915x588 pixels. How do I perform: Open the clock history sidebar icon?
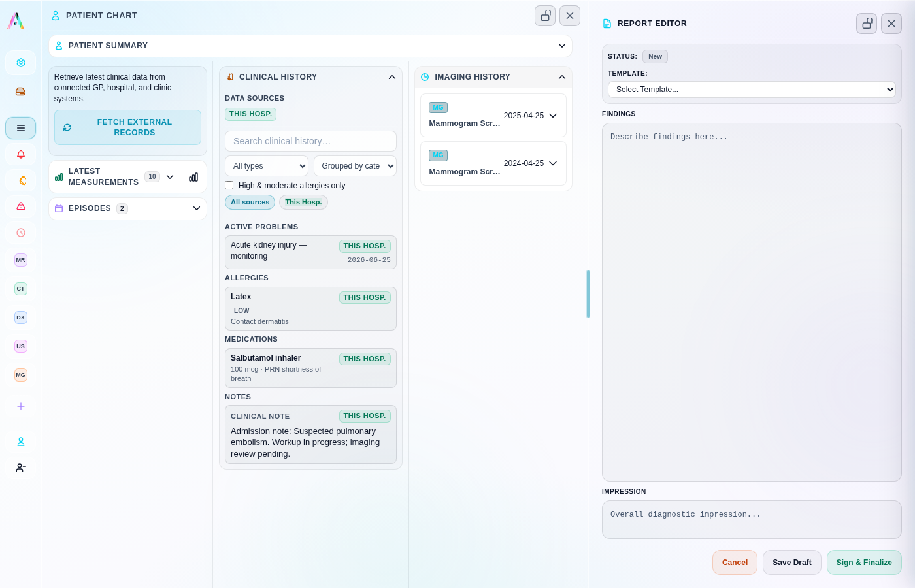point(21,233)
